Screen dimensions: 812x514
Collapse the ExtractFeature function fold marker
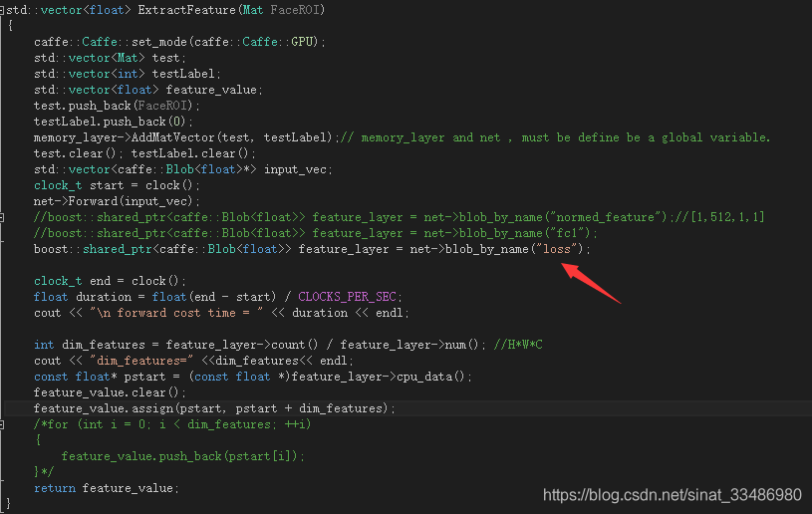pos(2,10)
